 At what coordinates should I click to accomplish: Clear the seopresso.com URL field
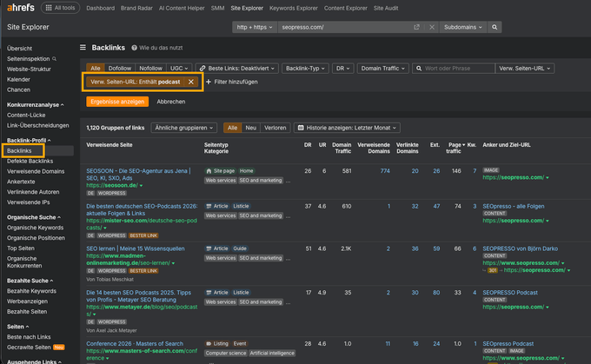pos(432,27)
